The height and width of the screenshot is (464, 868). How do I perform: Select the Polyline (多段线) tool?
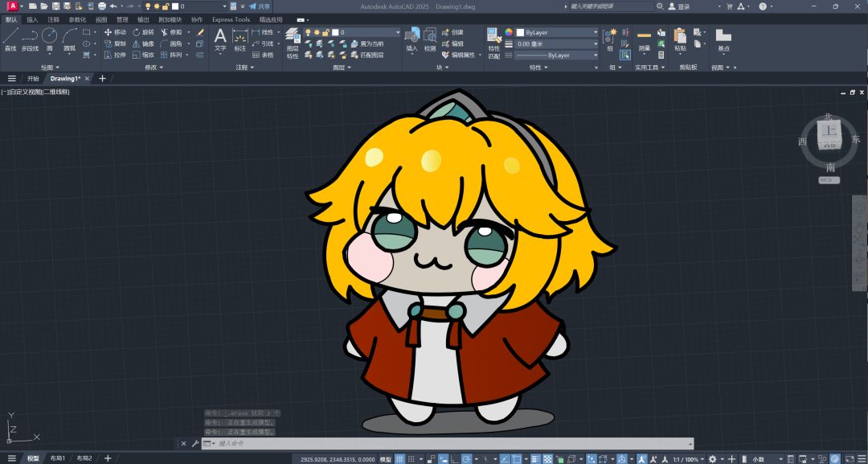pos(30,39)
